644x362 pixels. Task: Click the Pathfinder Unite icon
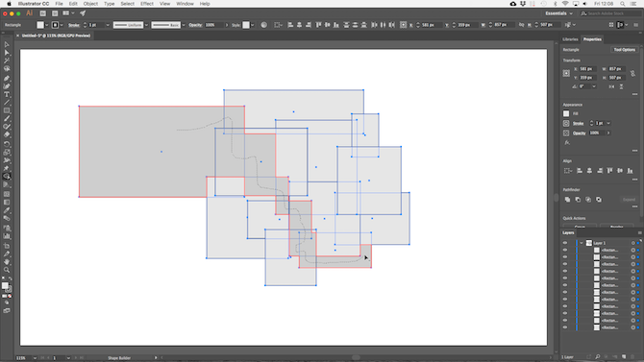(x=567, y=200)
